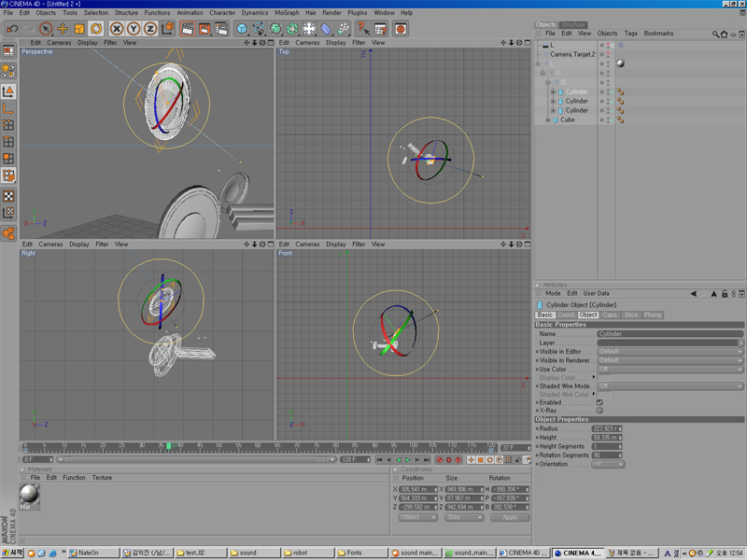747x560 pixels.
Task: Click the record keyframe button
Action: 439,460
